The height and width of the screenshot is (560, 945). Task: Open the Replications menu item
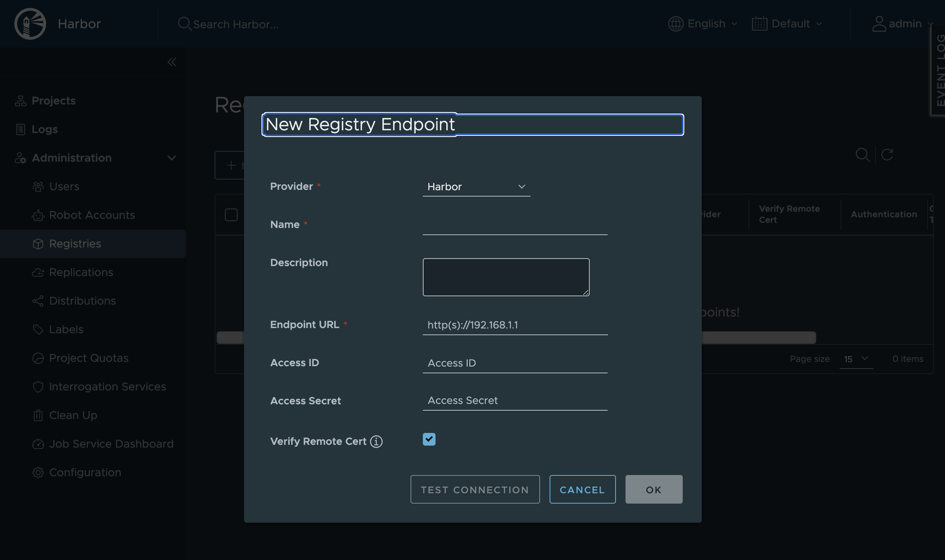pyautogui.click(x=81, y=272)
